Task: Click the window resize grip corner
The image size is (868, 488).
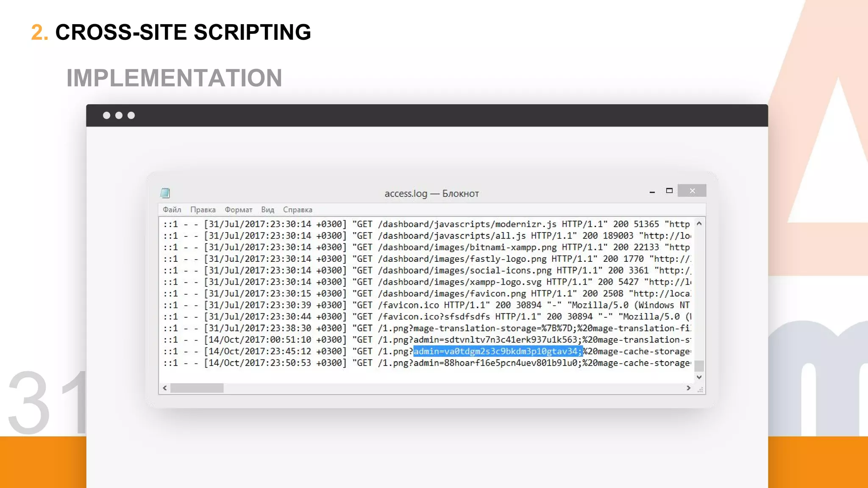Action: [x=700, y=390]
